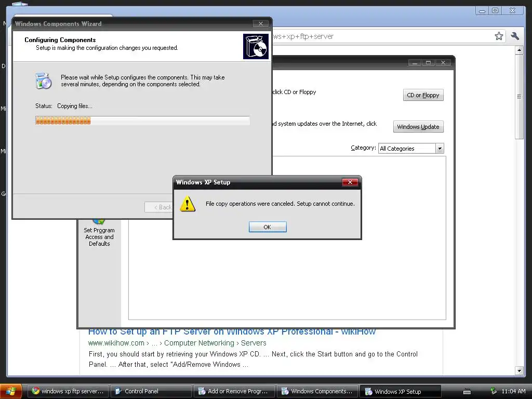Click the keyboard icon in system tray
The height and width of the screenshot is (399, 532).
(x=467, y=392)
